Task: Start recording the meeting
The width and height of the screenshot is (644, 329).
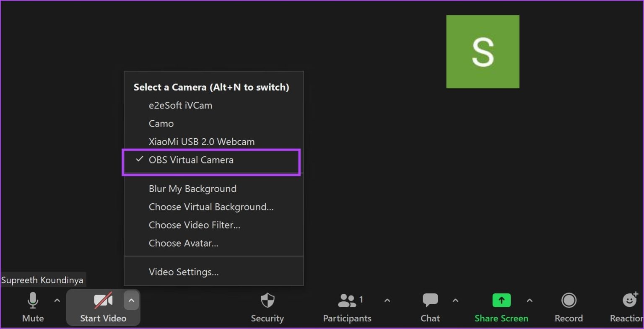Action: click(x=569, y=307)
